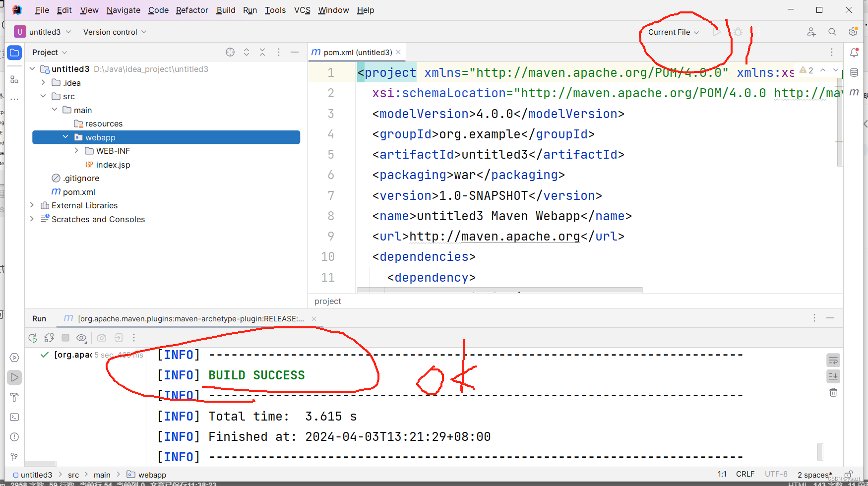Clear the console output trash icon

click(x=833, y=392)
